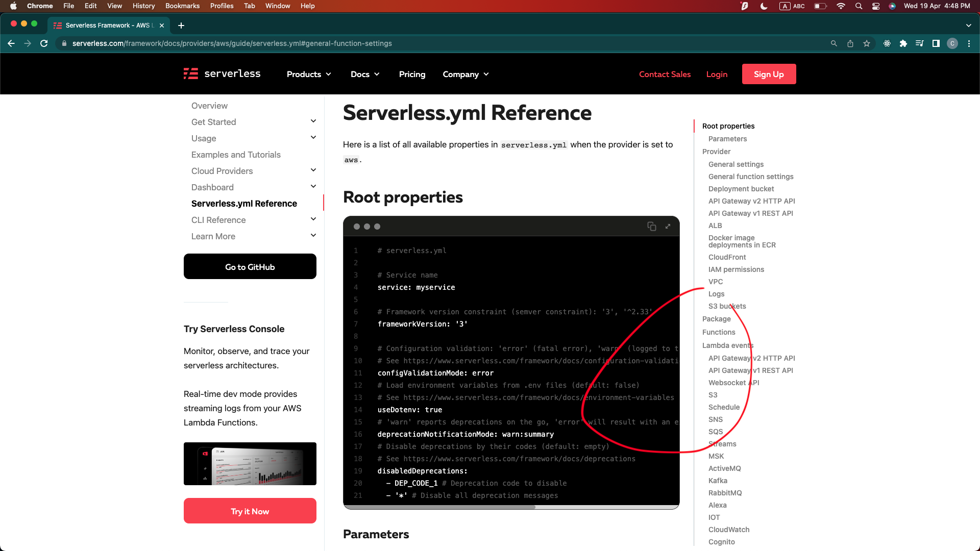The width and height of the screenshot is (980, 551).
Task: Open the React Developer Tools extension icon
Action: click(887, 43)
